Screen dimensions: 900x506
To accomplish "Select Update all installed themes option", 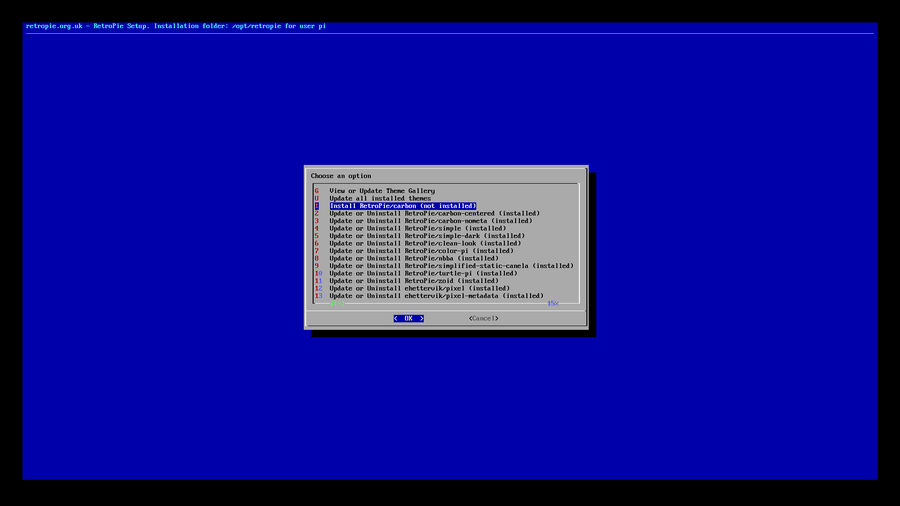I will click(x=380, y=198).
